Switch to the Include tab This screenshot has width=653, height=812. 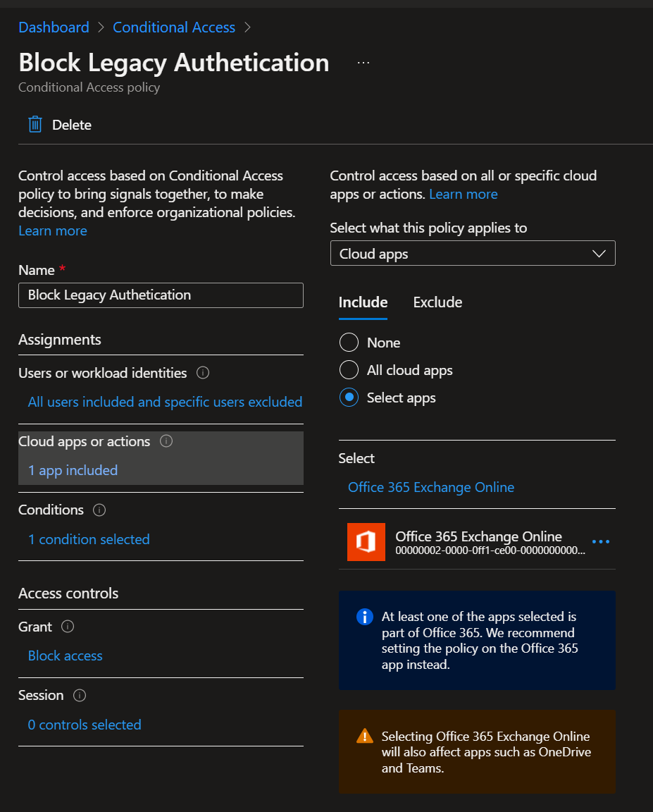coord(363,302)
